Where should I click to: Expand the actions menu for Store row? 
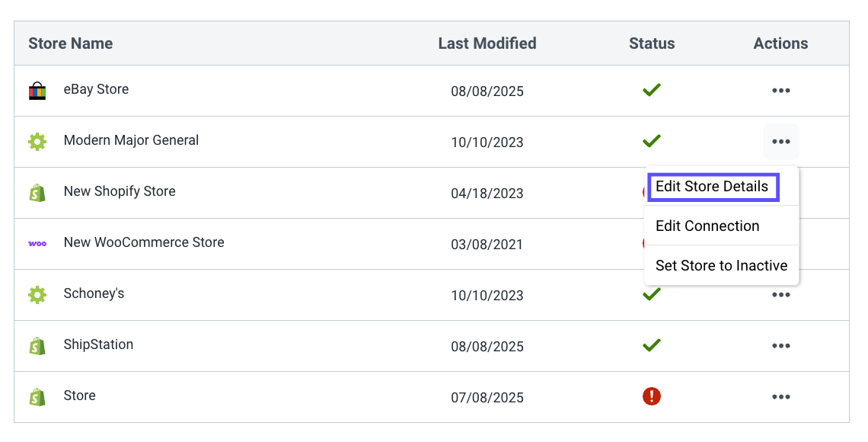780,397
